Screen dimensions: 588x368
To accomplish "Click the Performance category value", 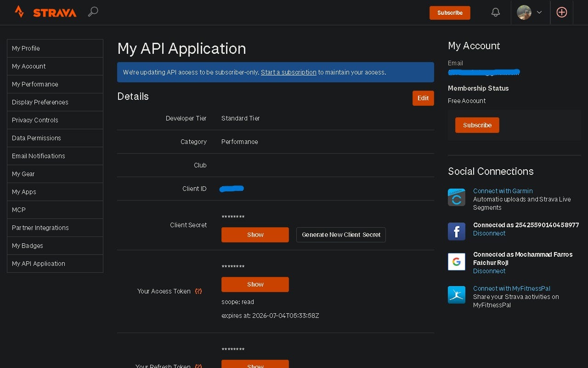I will coord(240,142).
